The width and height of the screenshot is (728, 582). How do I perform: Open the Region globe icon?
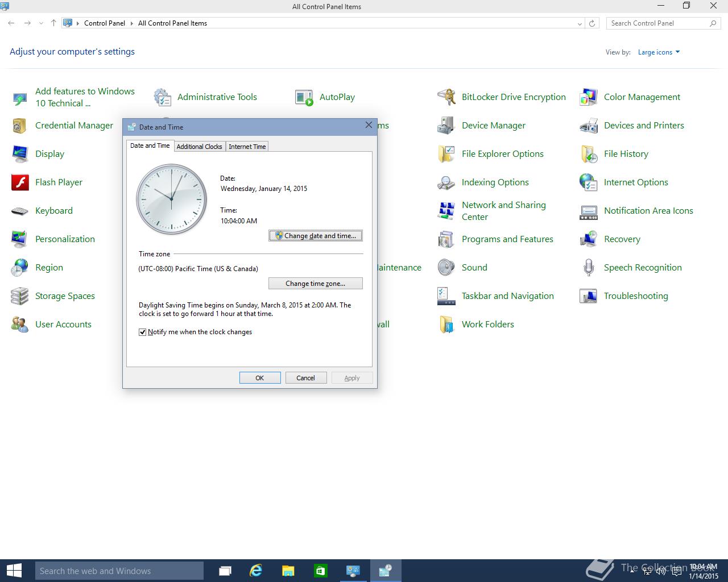pos(20,268)
